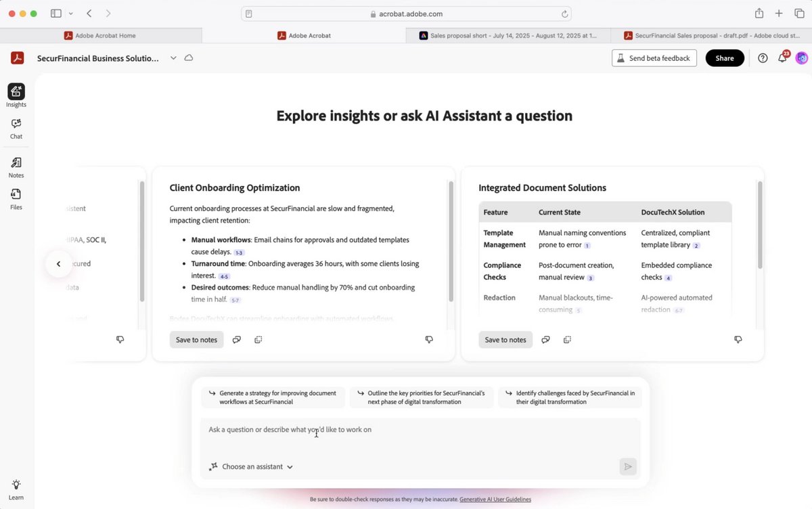Select the generate strategy for document workflows suggestion
812x509 pixels.
click(273, 397)
